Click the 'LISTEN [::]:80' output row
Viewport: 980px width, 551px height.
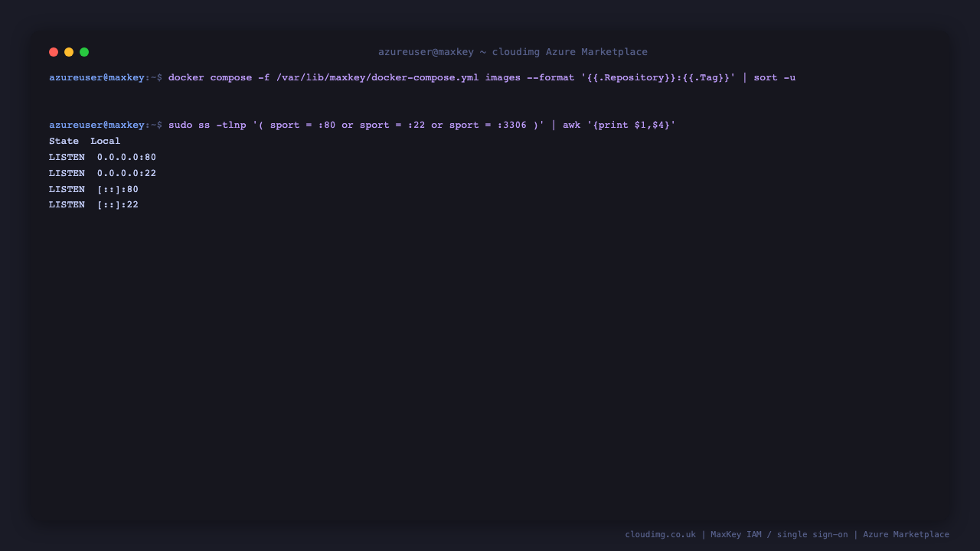94,190
